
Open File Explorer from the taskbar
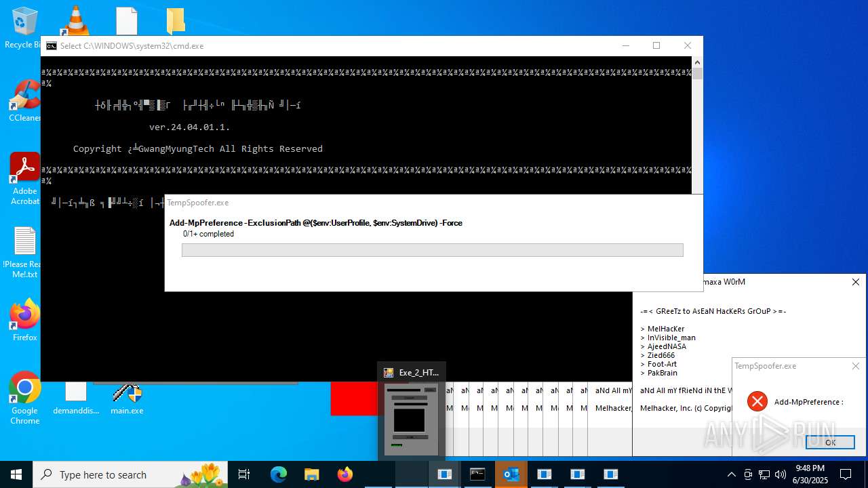coord(311,474)
